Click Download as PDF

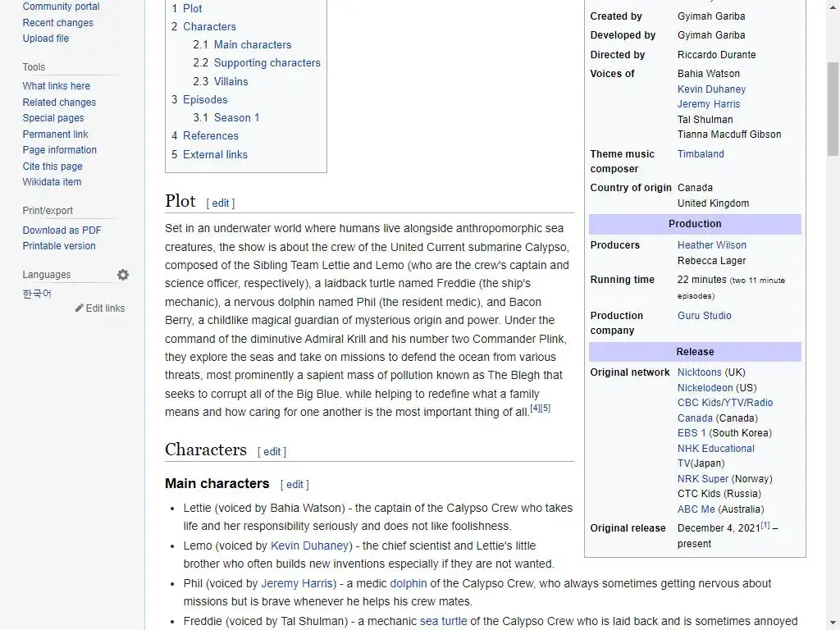62,231
